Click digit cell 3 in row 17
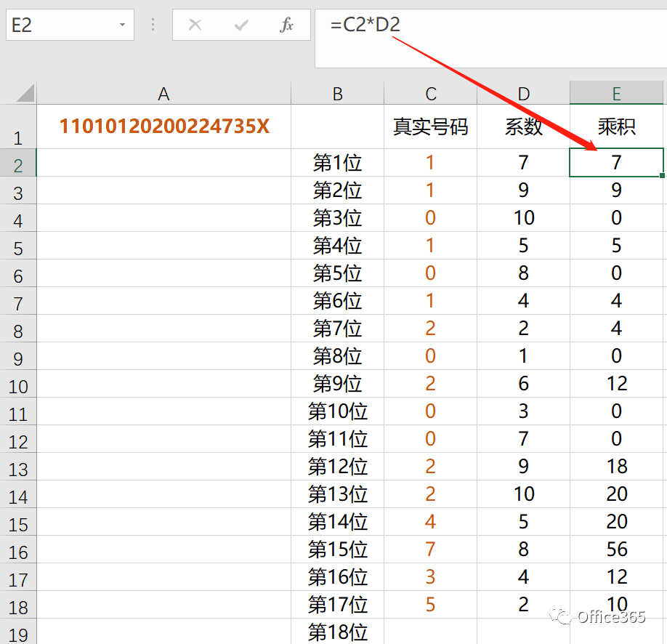Image resolution: width=667 pixels, height=644 pixels. click(430, 576)
